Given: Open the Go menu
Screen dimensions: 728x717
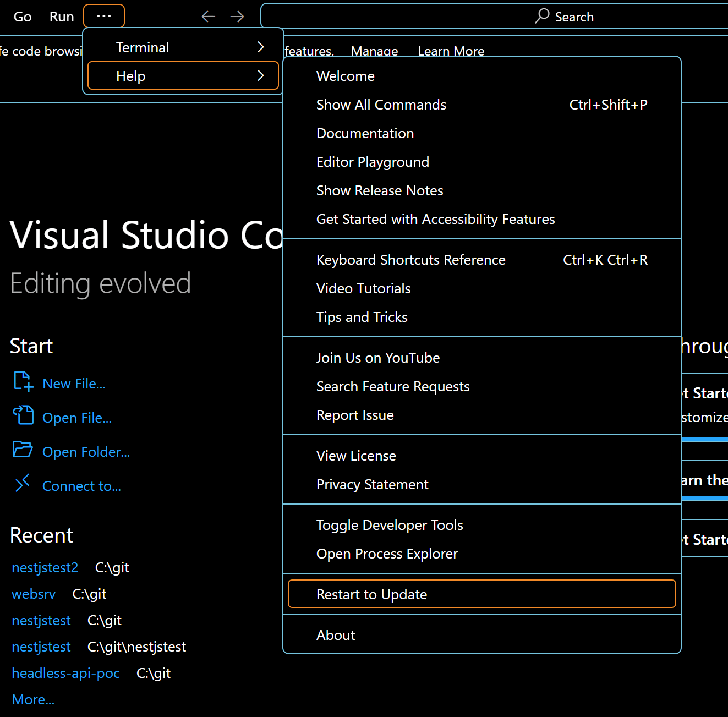Looking at the screenshot, I should (x=22, y=17).
